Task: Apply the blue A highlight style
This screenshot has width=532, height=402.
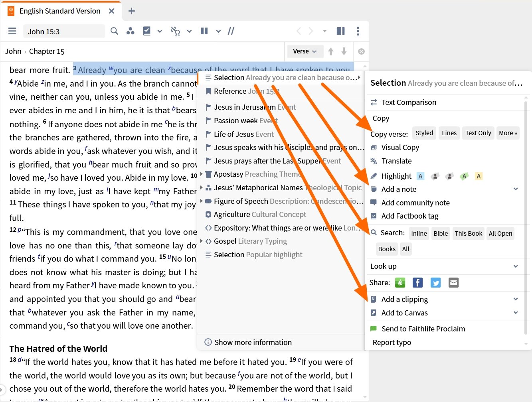Action: tap(420, 176)
